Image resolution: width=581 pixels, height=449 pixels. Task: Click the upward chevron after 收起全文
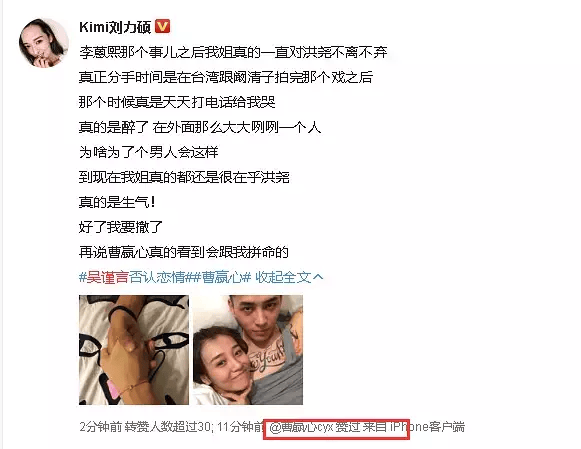pos(318,277)
